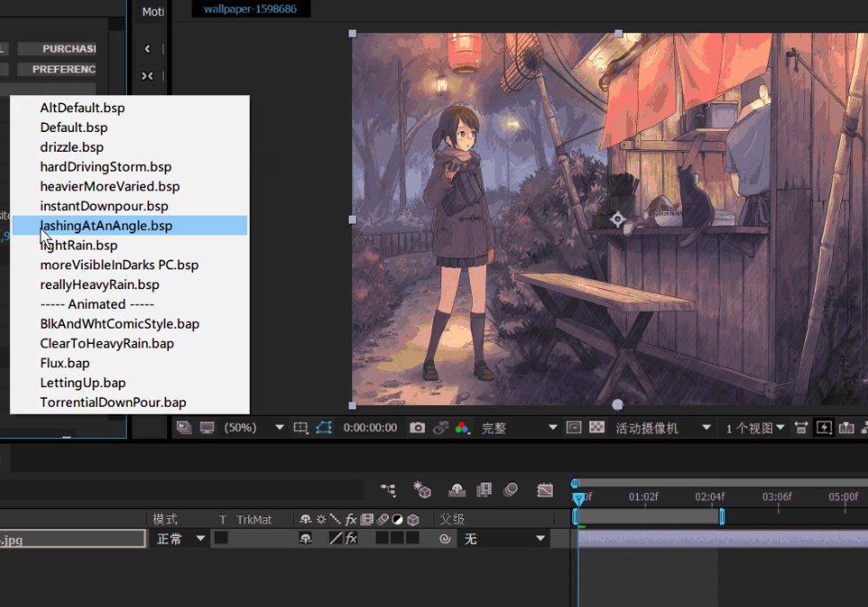This screenshot has width=868, height=607.
Task: Click the Always Preview This View icon
Action: 184,427
